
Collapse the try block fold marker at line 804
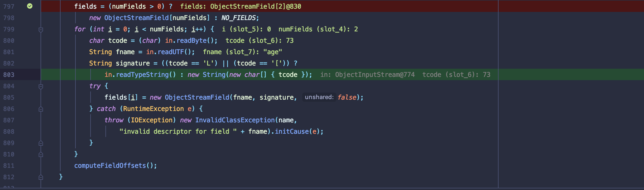click(x=41, y=86)
